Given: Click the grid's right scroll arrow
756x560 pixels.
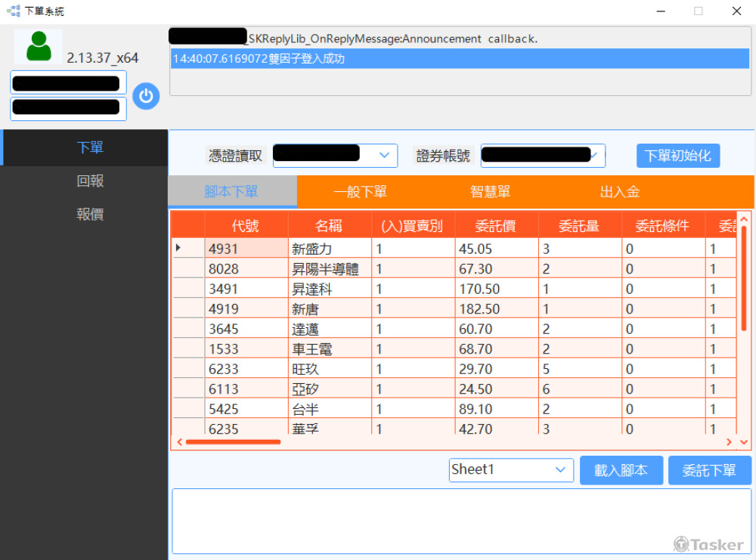Looking at the screenshot, I should click(729, 442).
